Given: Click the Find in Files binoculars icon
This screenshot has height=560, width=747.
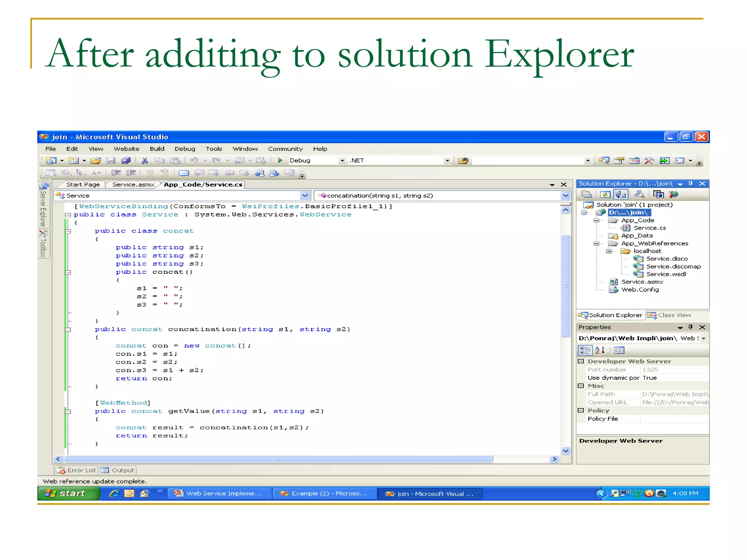Looking at the screenshot, I should tap(463, 161).
